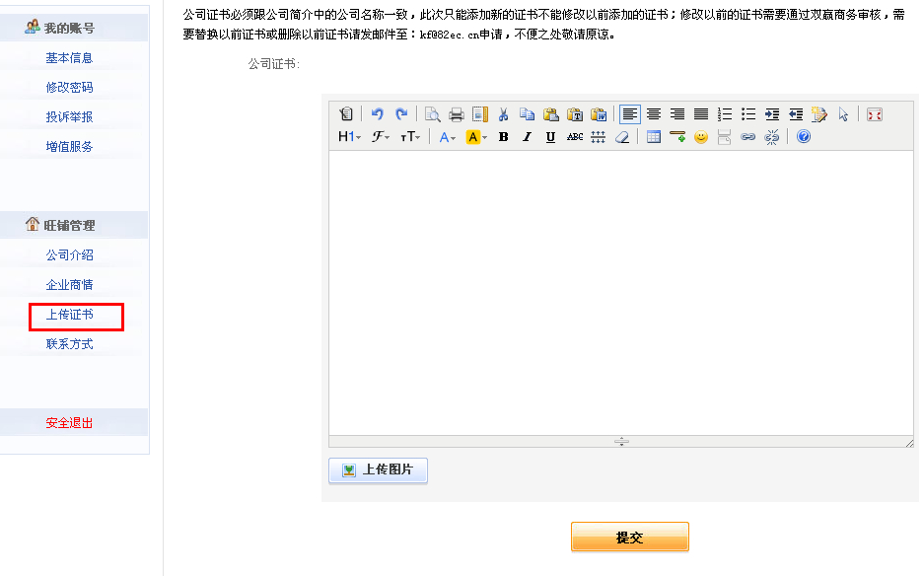924x576 pixels.
Task: Open the yellow text background color picker
Action: pos(477,137)
